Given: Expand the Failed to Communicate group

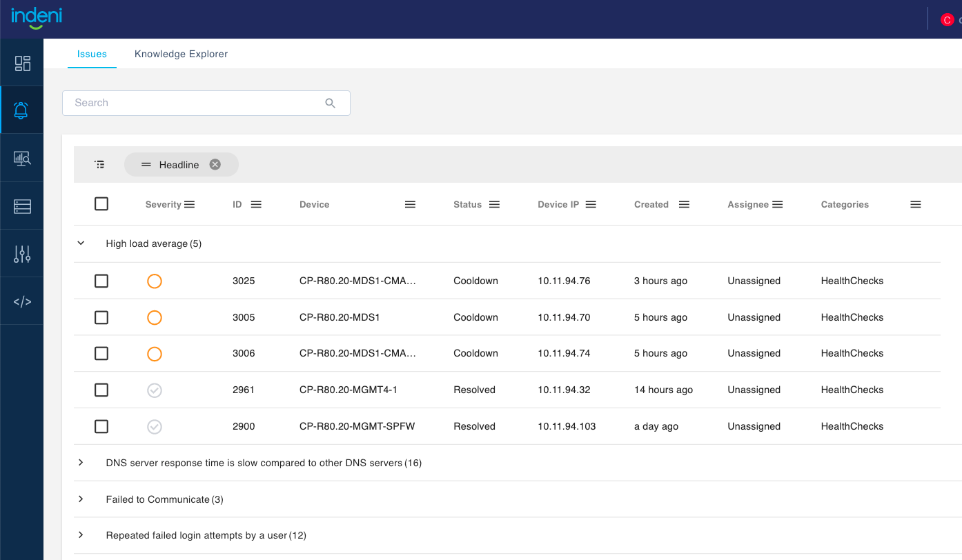Looking at the screenshot, I should coord(81,499).
